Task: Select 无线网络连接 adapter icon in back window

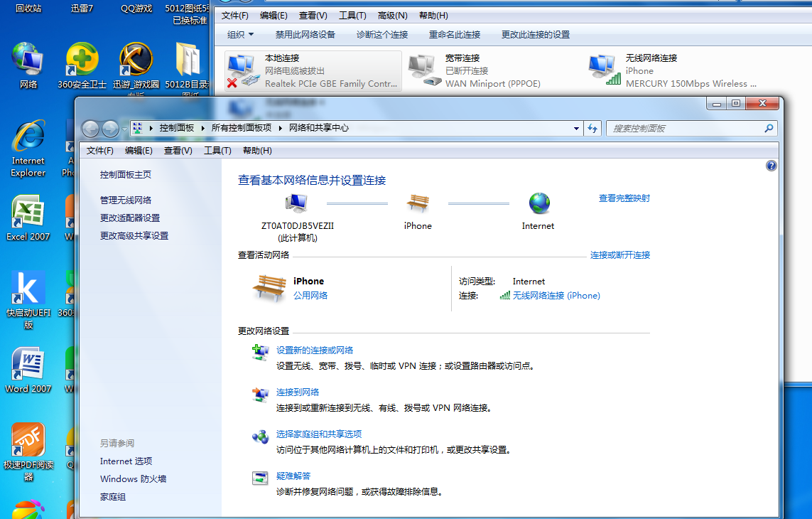Action: (x=604, y=70)
